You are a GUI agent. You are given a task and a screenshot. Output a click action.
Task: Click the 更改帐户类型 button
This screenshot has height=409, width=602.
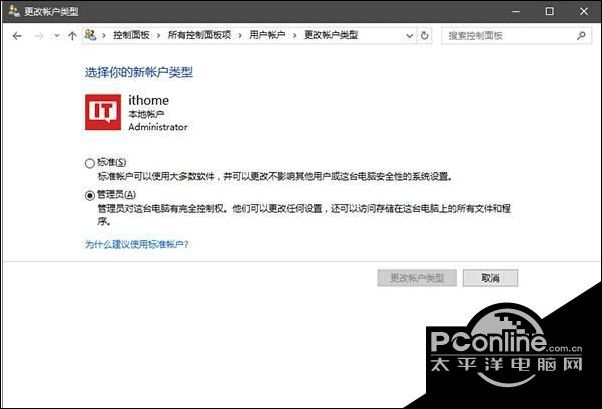417,278
